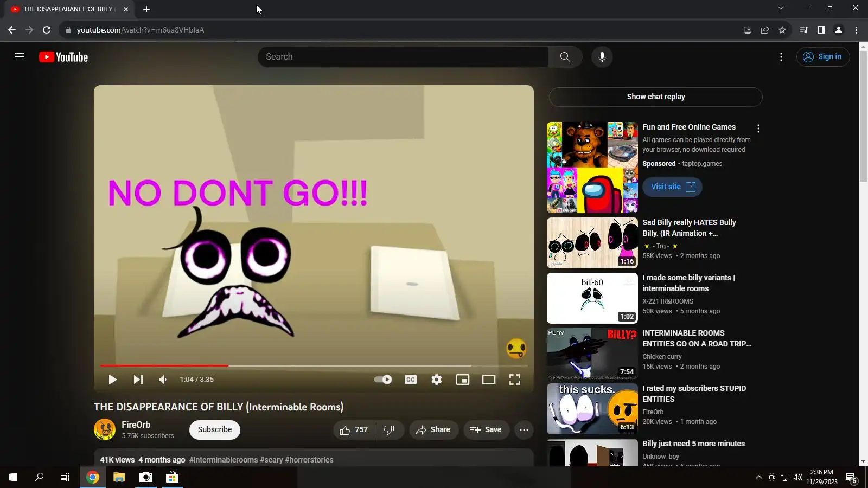Image resolution: width=868 pixels, height=488 pixels.
Task: Focus the YouTube search field
Action: [403, 57]
